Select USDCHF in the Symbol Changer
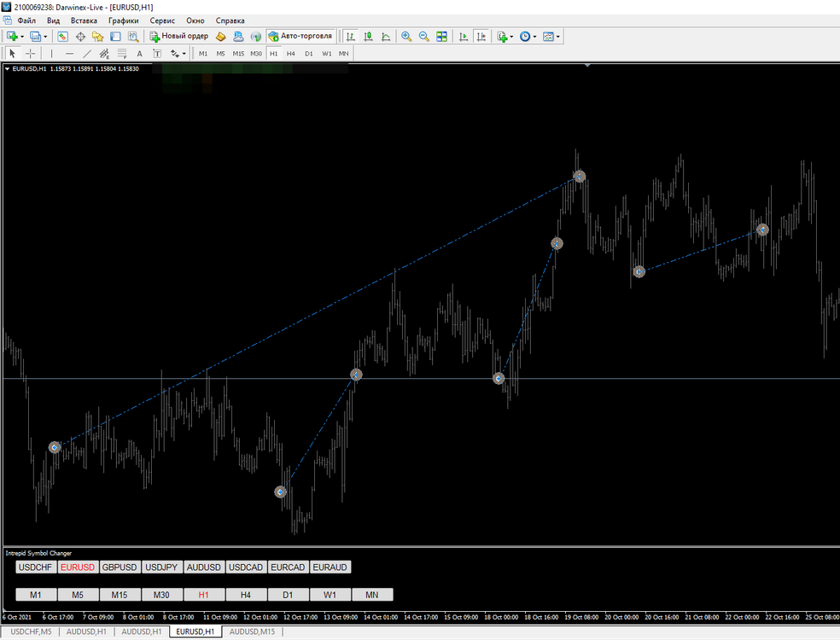The image size is (840, 640). pos(35,567)
